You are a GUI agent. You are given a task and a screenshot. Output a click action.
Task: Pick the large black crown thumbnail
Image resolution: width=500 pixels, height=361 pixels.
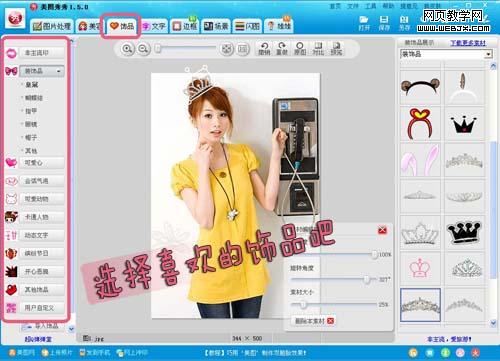click(464, 233)
